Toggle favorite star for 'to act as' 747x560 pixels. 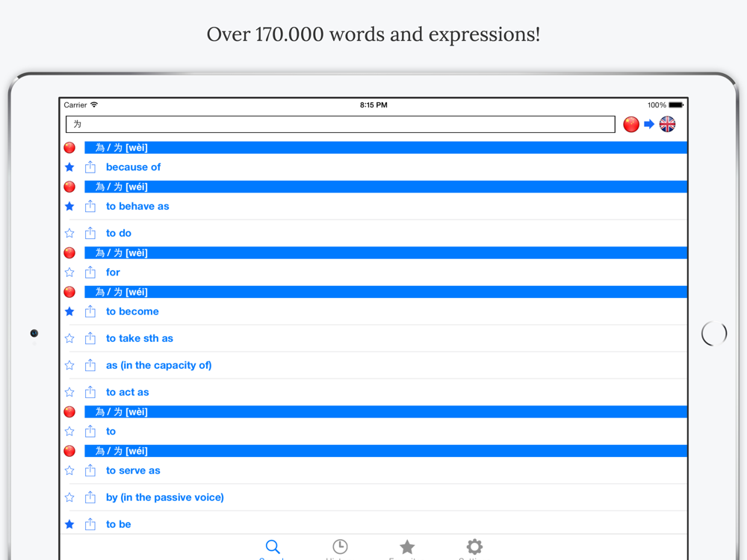pos(69,392)
